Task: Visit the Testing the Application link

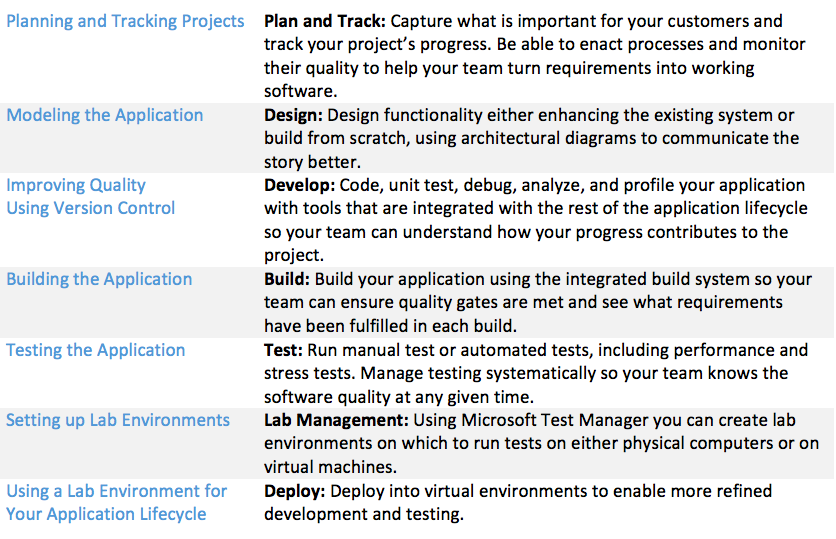Action: [x=95, y=350]
